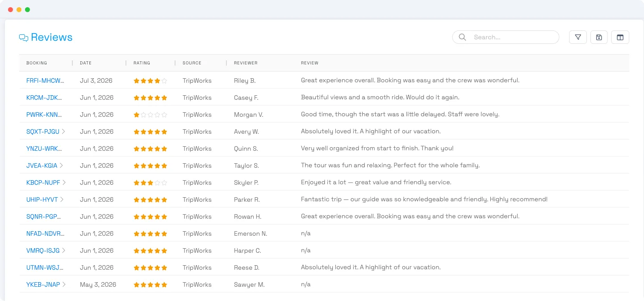Open booking link PWRK-KNN

(x=44, y=114)
